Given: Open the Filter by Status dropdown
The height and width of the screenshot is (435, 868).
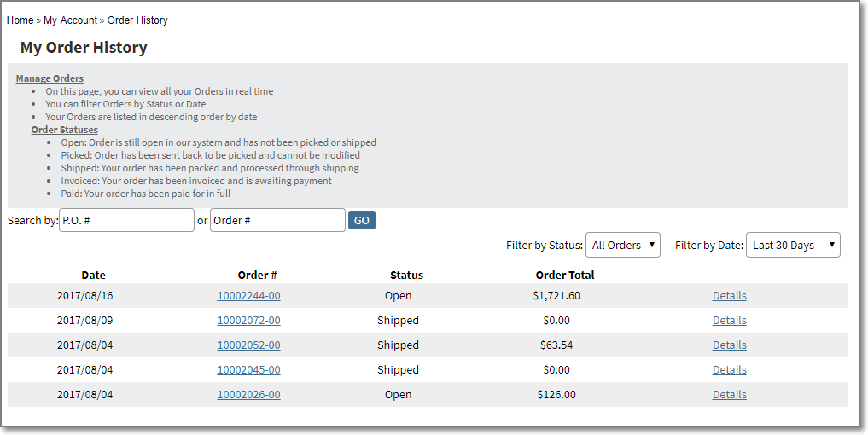Looking at the screenshot, I should tap(623, 245).
